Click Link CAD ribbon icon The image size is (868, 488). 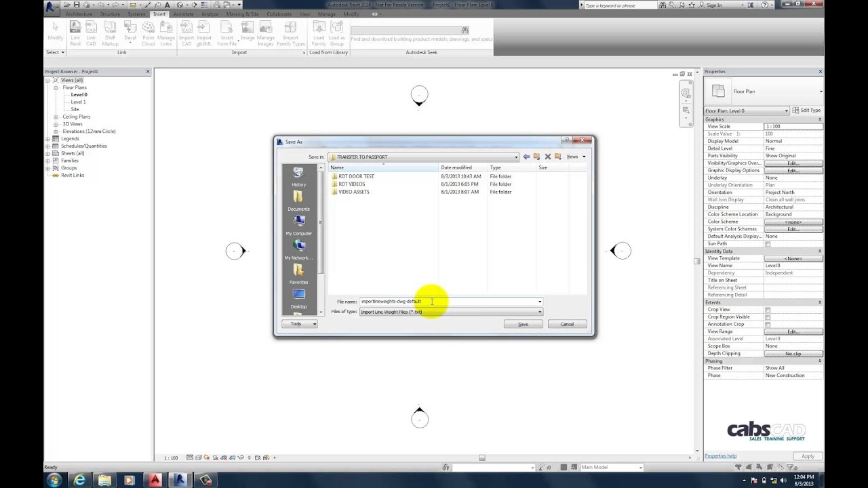coord(91,33)
